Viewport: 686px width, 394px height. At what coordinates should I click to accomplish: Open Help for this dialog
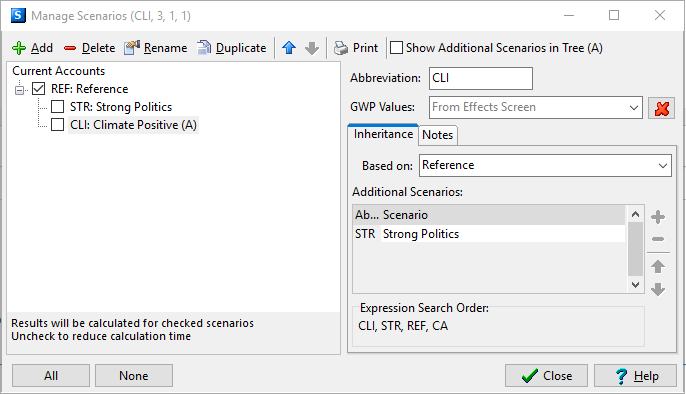pyautogui.click(x=635, y=376)
